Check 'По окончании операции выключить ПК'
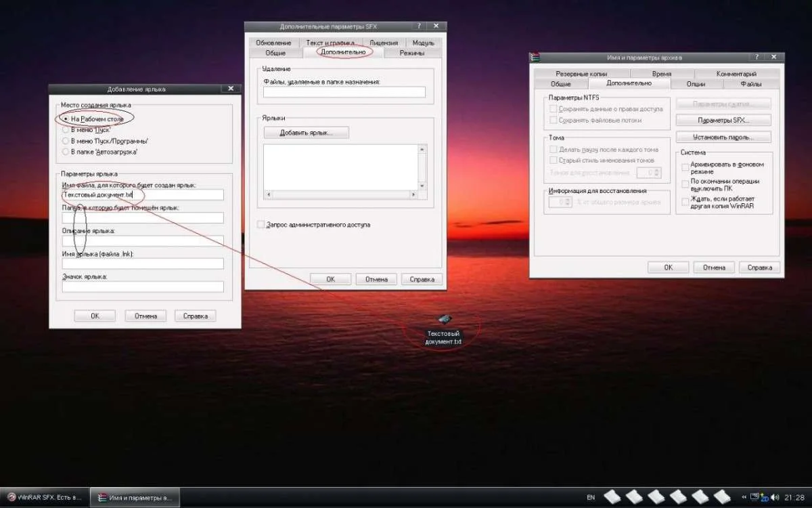The image size is (812, 508). click(x=685, y=184)
